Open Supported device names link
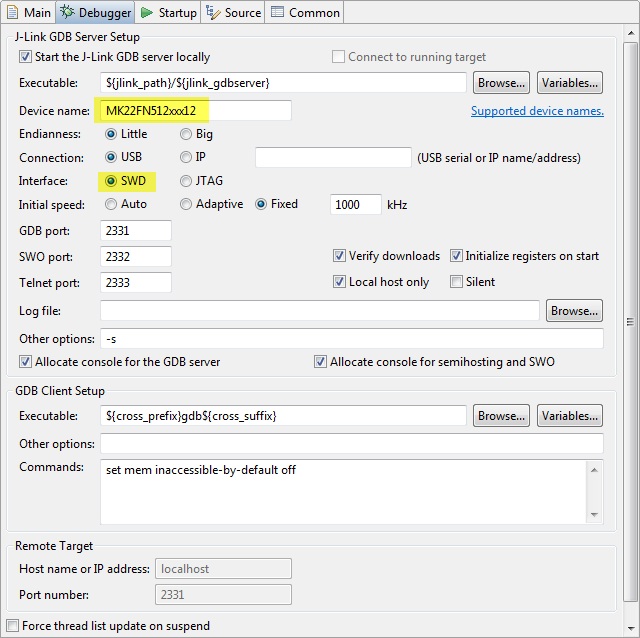 click(x=537, y=111)
